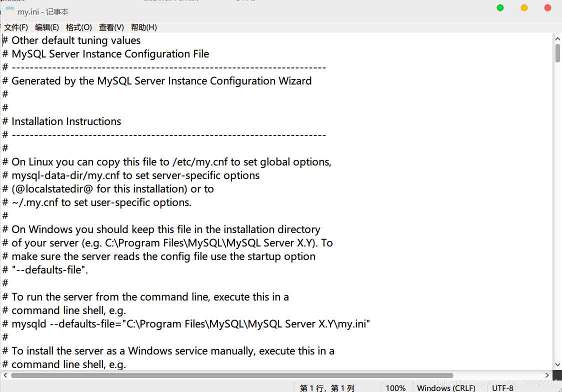The image size is (562, 392).
Task: Open the 帮助(H) menu
Action: tap(143, 27)
